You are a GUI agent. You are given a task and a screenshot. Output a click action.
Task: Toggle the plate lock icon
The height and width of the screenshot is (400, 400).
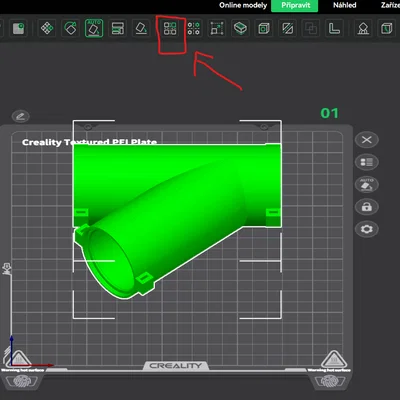tap(367, 207)
